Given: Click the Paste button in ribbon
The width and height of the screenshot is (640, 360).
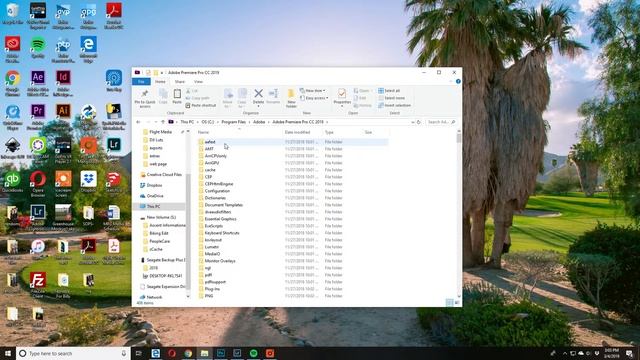Looking at the screenshot, I should click(x=177, y=97).
